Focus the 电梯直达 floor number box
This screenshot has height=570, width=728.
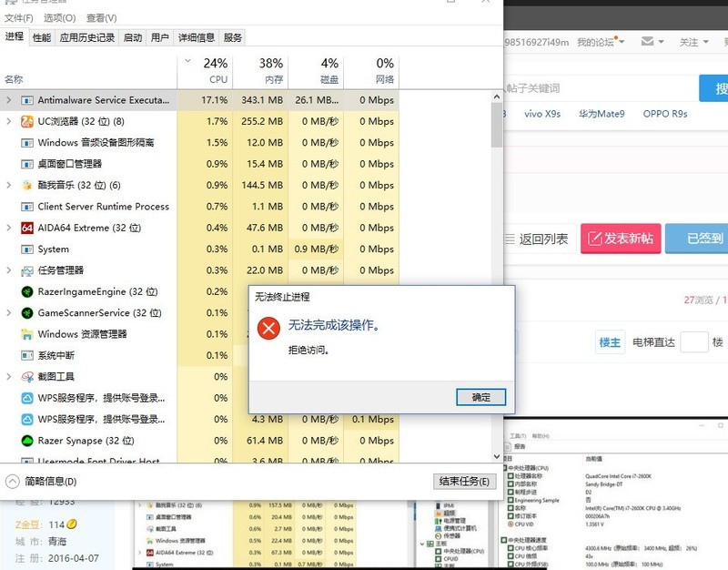pyautogui.click(x=694, y=342)
